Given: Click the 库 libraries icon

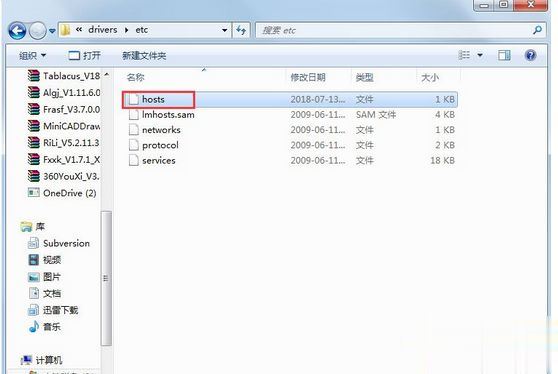Looking at the screenshot, I should tap(26, 227).
